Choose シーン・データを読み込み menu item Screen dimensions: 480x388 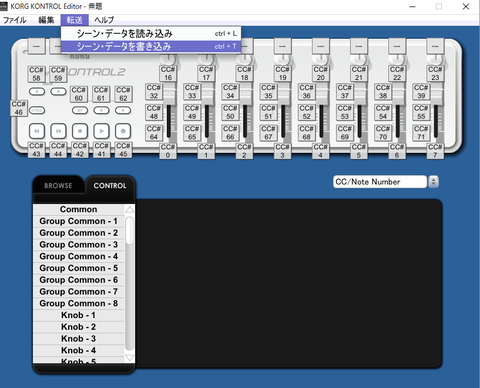coord(151,34)
